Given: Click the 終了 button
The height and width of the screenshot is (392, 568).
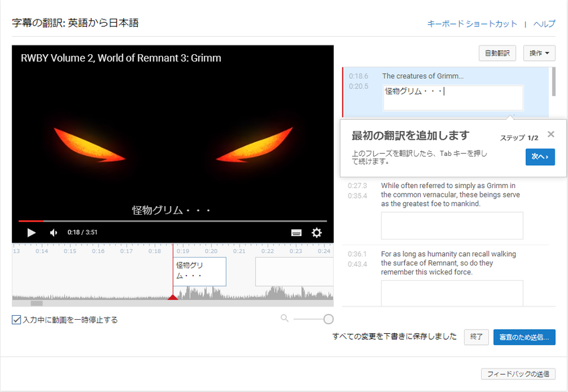Looking at the screenshot, I should coord(476,337).
